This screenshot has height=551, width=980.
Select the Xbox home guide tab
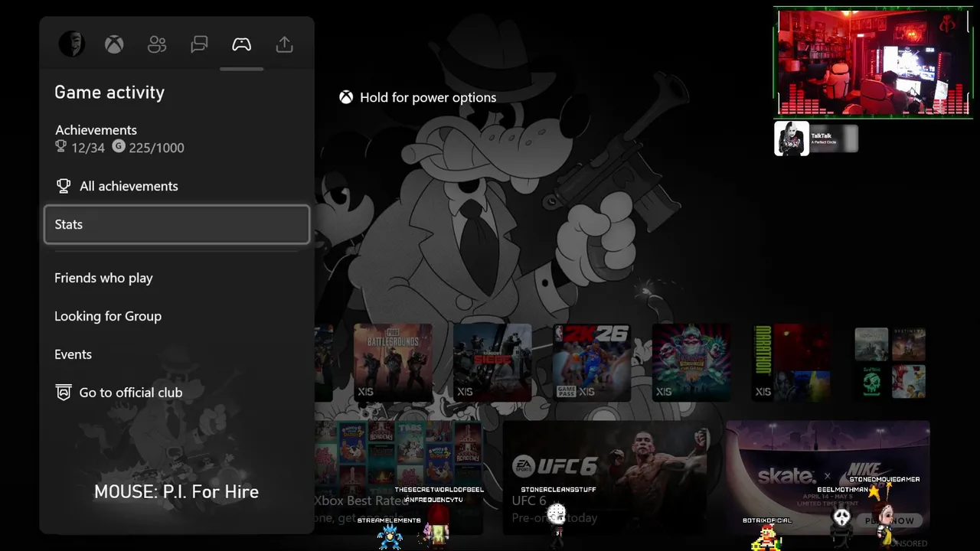click(x=114, y=44)
